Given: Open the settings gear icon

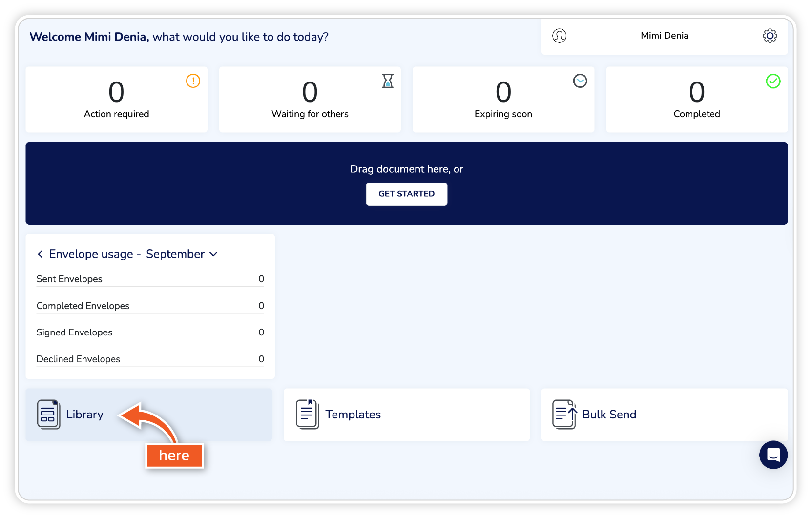Looking at the screenshot, I should point(770,36).
